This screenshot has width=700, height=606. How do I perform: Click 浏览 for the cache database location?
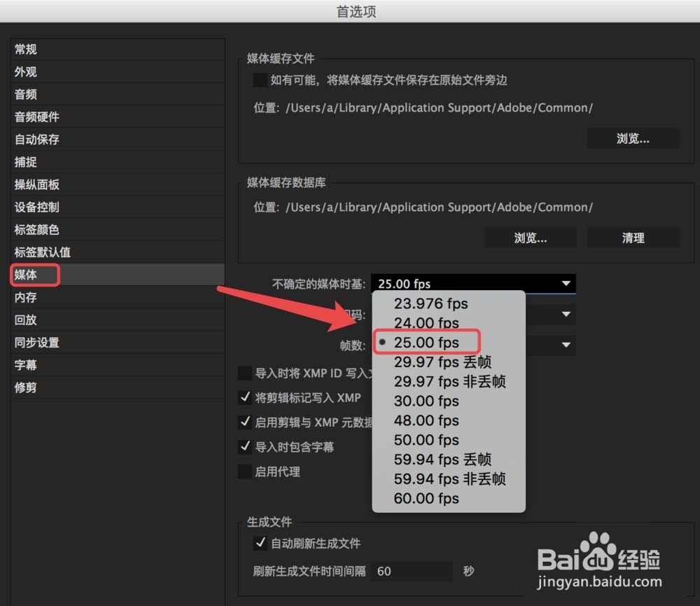pyautogui.click(x=530, y=237)
